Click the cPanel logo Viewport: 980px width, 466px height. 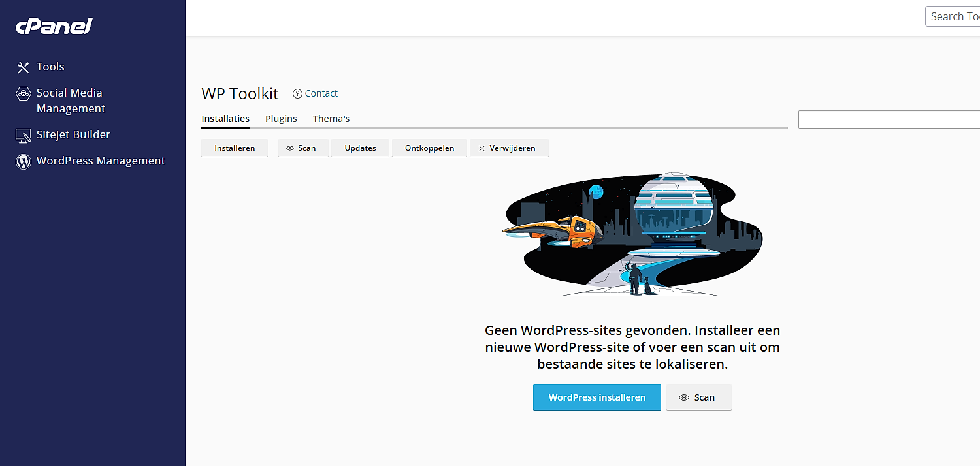click(x=54, y=26)
